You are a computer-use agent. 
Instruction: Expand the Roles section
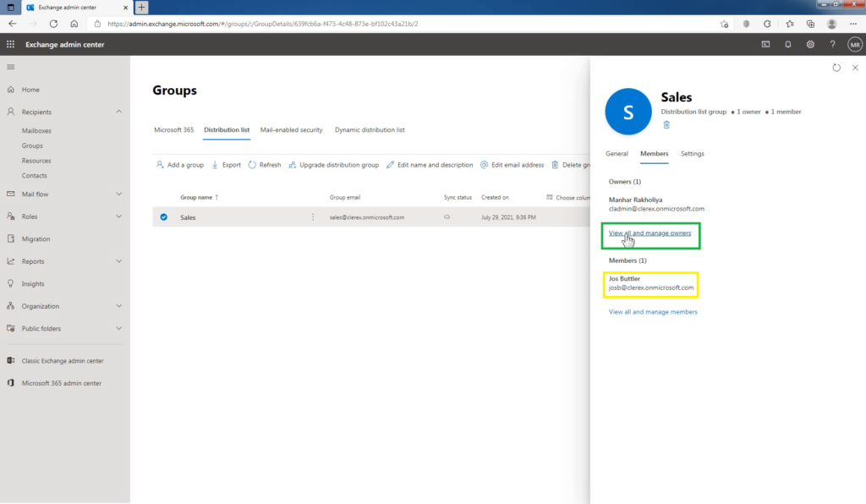coord(118,216)
